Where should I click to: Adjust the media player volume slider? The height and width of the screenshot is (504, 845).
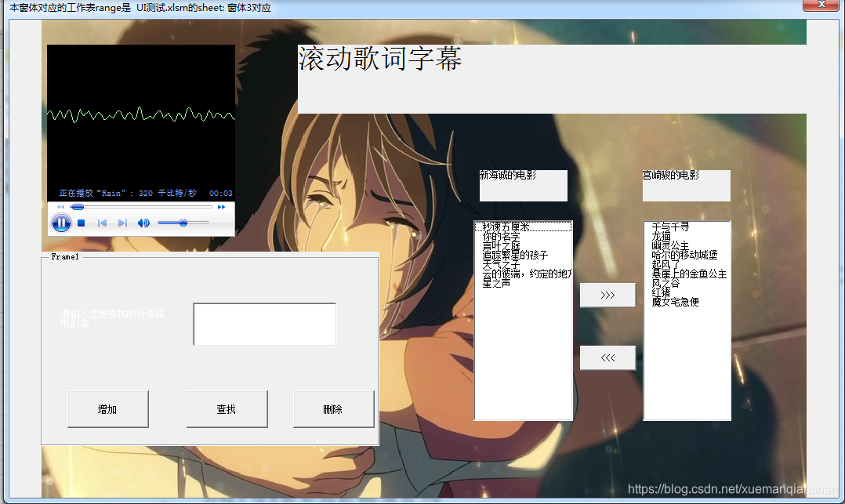click(x=183, y=223)
